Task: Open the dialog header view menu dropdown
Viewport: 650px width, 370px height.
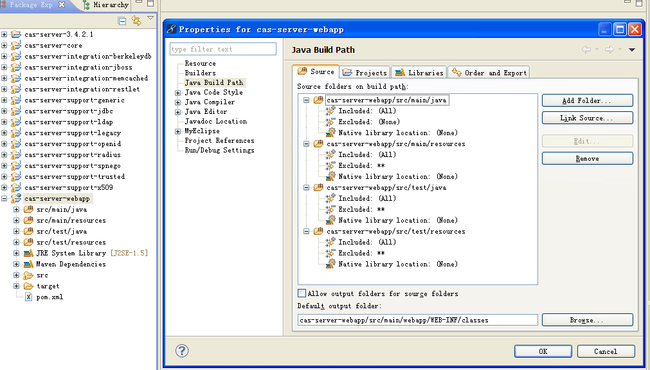Action: point(632,50)
